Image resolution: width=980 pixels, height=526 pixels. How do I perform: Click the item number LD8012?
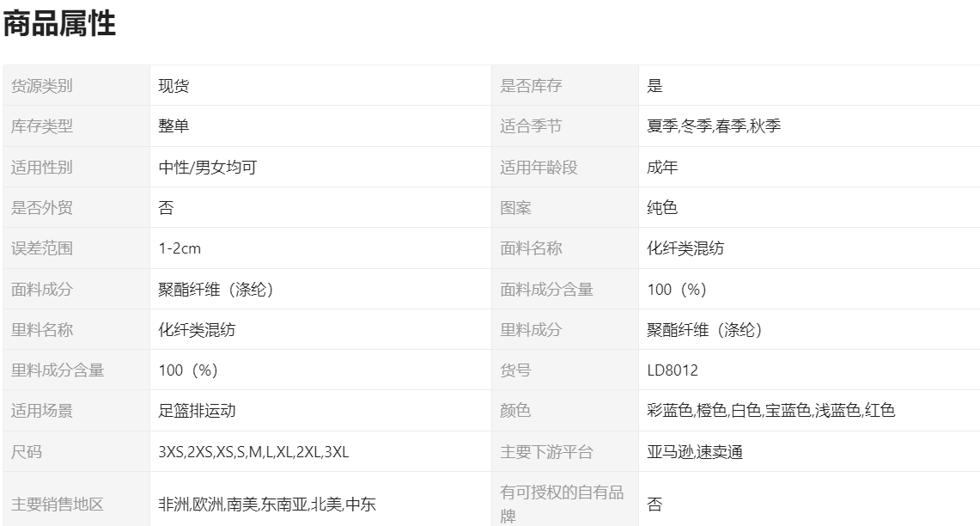click(673, 370)
